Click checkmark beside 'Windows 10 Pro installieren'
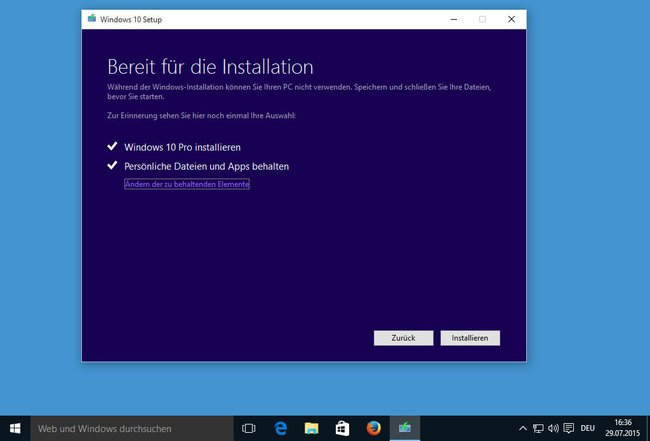 coord(112,146)
